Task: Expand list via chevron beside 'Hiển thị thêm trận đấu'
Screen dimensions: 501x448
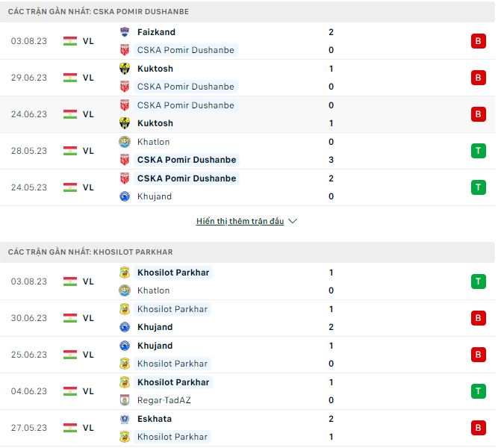Action: click(x=293, y=222)
